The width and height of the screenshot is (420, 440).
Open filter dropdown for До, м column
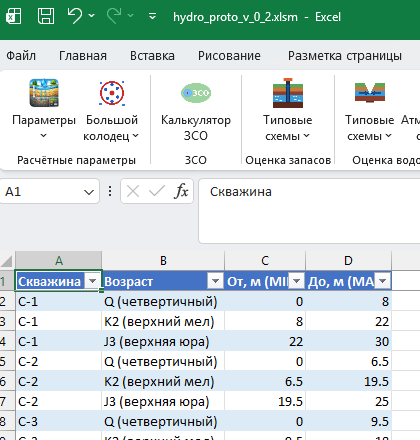point(382,281)
